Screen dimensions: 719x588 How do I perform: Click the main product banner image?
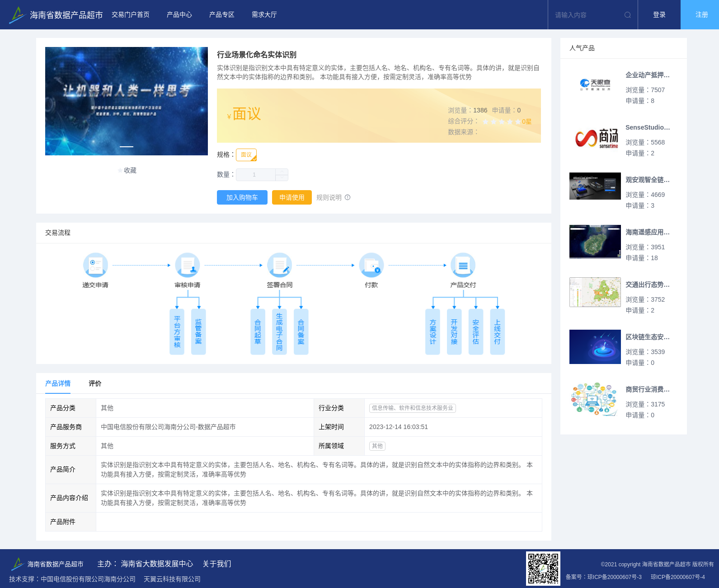pos(127,101)
